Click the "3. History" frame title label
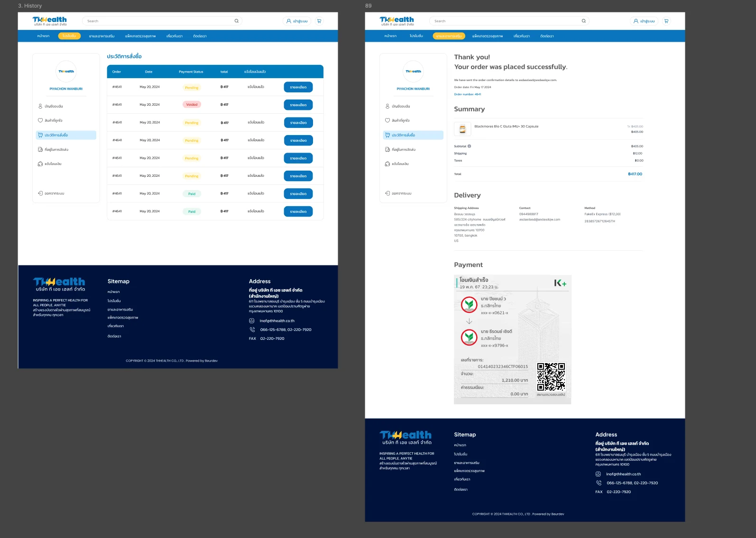The height and width of the screenshot is (538, 756). (30, 6)
